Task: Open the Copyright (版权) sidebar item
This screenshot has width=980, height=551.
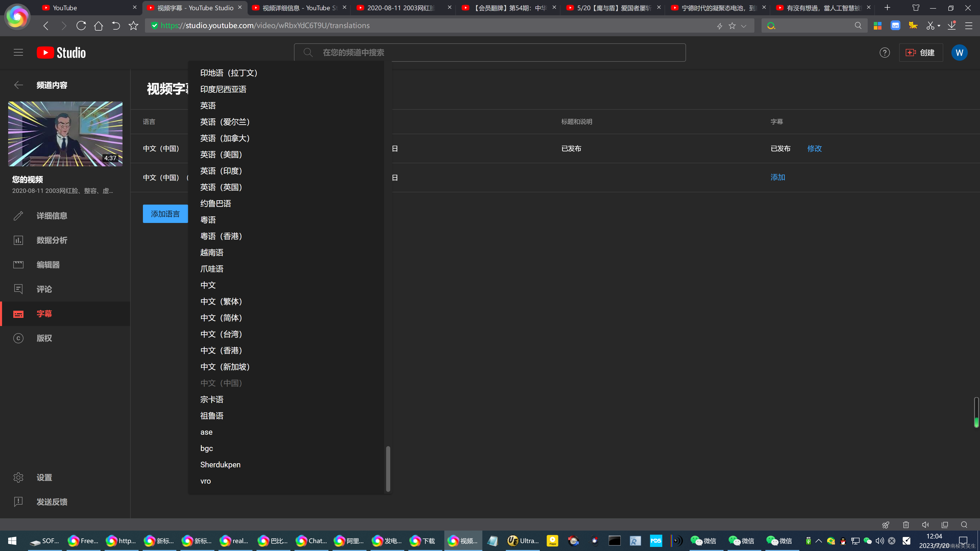Action: click(44, 338)
